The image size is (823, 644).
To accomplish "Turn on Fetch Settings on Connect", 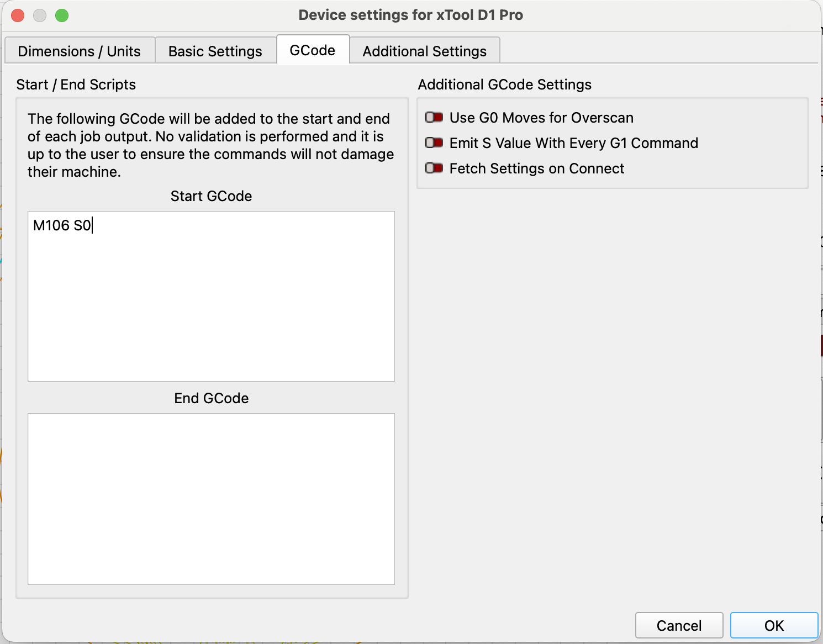I will pyautogui.click(x=434, y=168).
